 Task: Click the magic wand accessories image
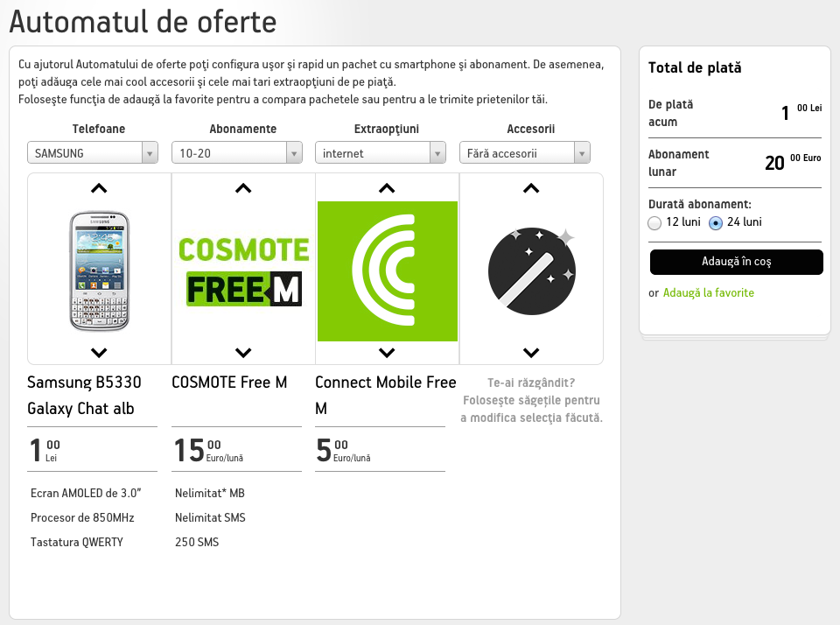click(531, 270)
